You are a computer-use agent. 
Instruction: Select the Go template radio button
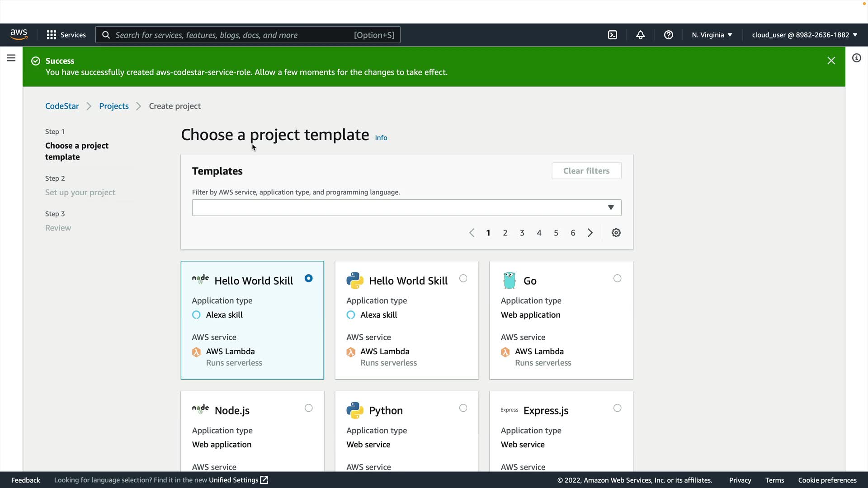pyautogui.click(x=618, y=278)
